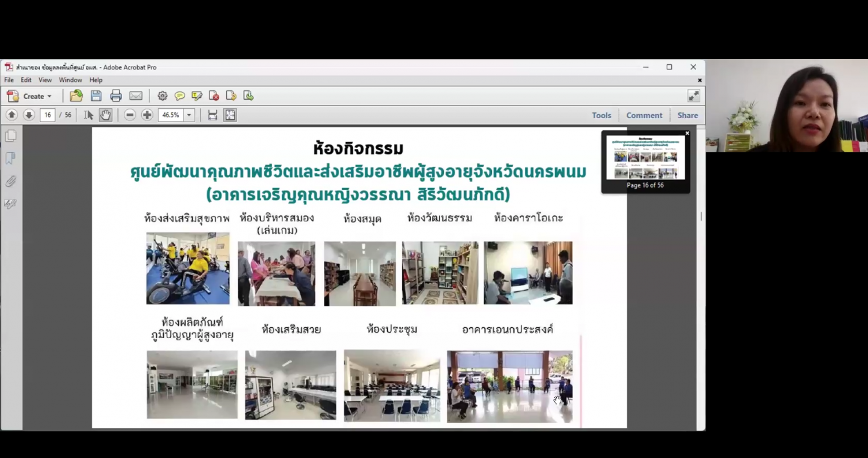This screenshot has width=868, height=458.
Task: Click the heading ห้องกิจกรรม
Action: click(x=358, y=149)
